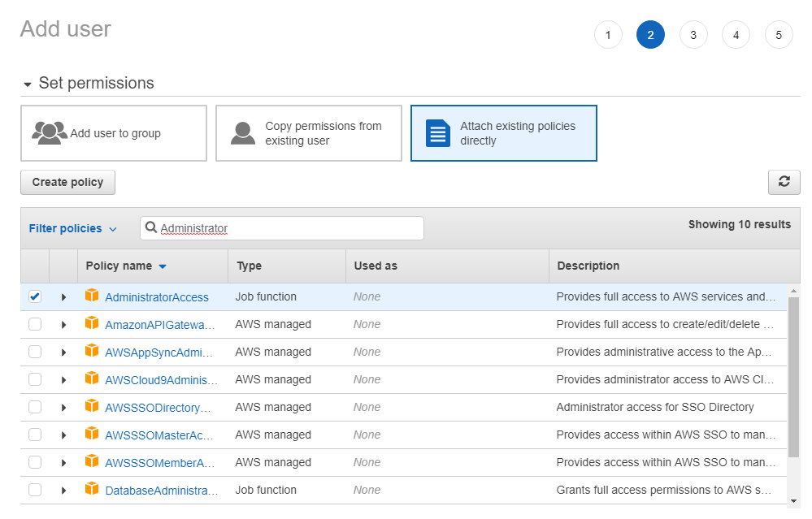Open the AWSAppSyncAdmi policy link
The width and height of the screenshot is (812, 519).
tap(159, 352)
